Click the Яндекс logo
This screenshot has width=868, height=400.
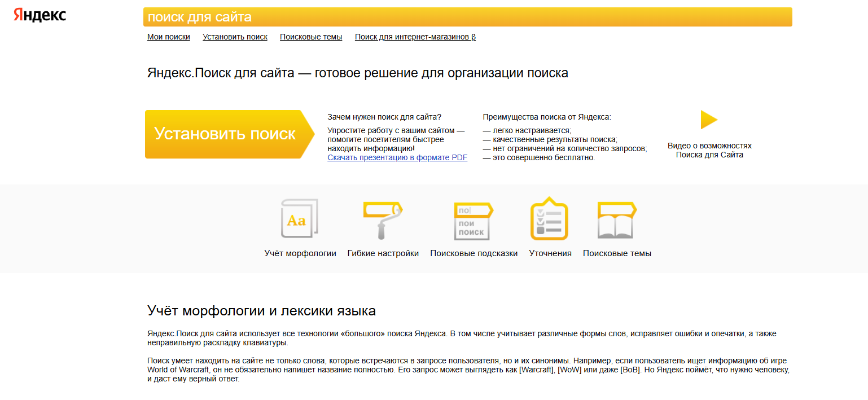click(x=40, y=15)
